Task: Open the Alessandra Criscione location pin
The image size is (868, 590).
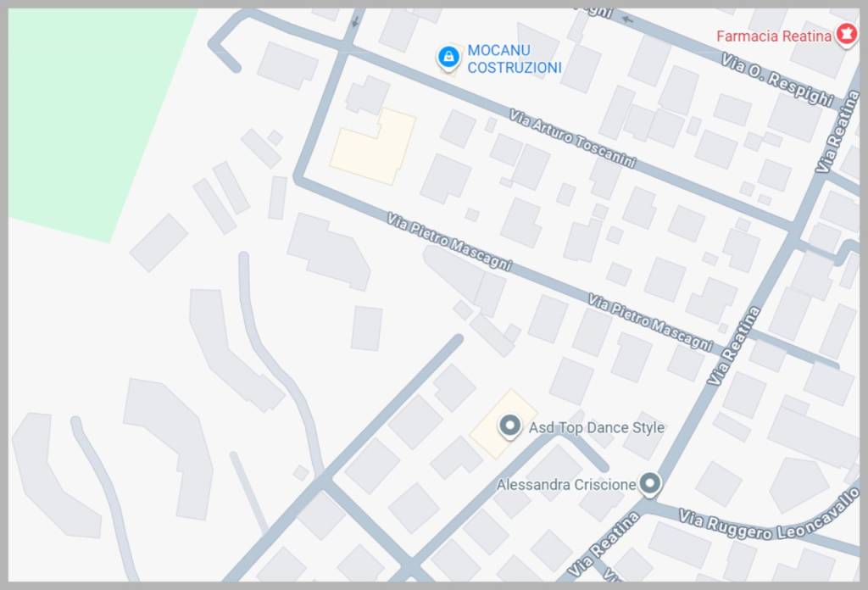Action: (x=650, y=484)
